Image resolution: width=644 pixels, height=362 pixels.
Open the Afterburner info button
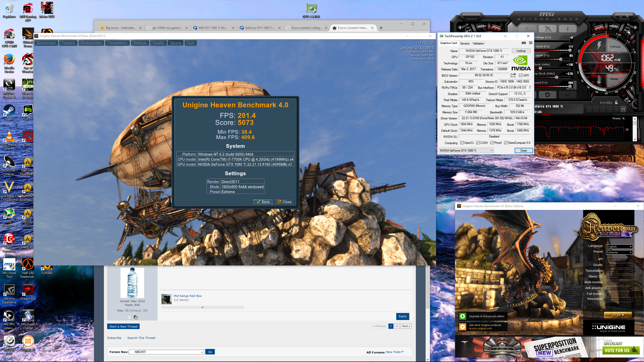(x=568, y=29)
